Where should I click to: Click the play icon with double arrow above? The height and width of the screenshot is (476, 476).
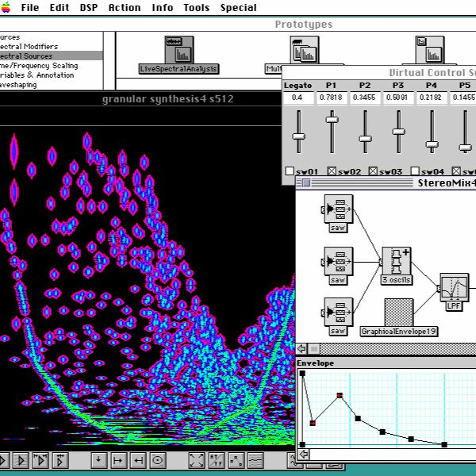tap(60, 460)
